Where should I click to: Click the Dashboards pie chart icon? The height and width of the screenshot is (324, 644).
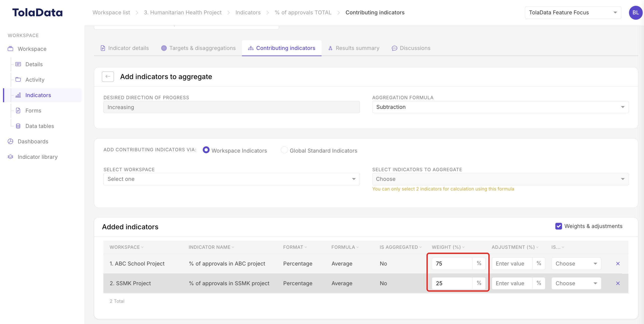pyautogui.click(x=10, y=141)
